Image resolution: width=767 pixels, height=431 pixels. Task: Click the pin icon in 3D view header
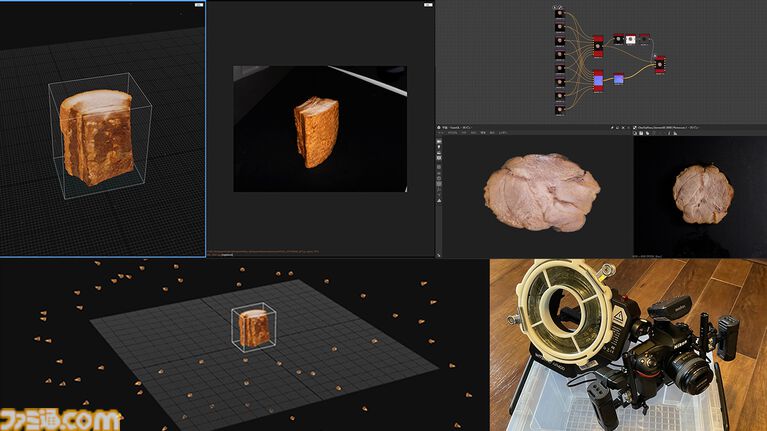(x=612, y=128)
